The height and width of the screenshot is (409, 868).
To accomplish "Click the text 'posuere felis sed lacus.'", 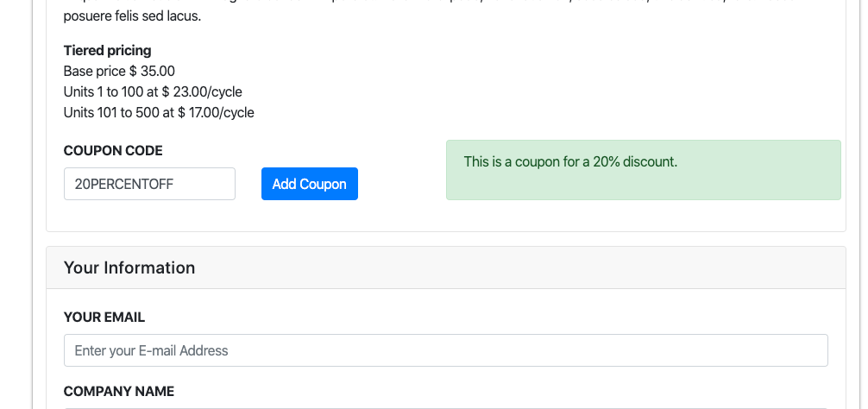I will pos(132,16).
